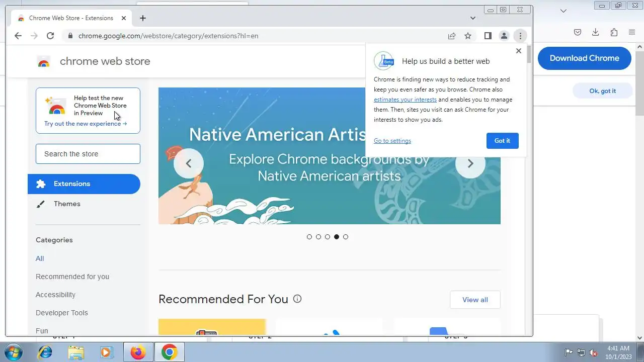Click 'Download Chrome' in the Firefox window
The width and height of the screenshot is (644, 362).
point(584,58)
